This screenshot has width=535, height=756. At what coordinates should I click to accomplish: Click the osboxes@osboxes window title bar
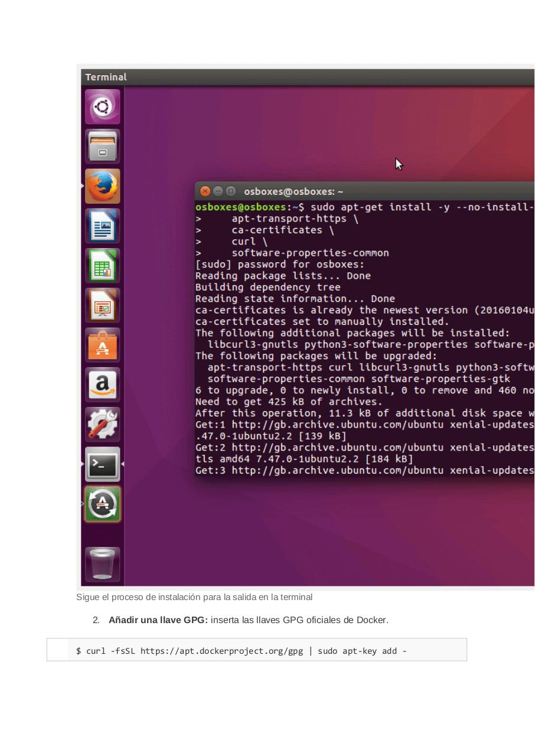[295, 191]
